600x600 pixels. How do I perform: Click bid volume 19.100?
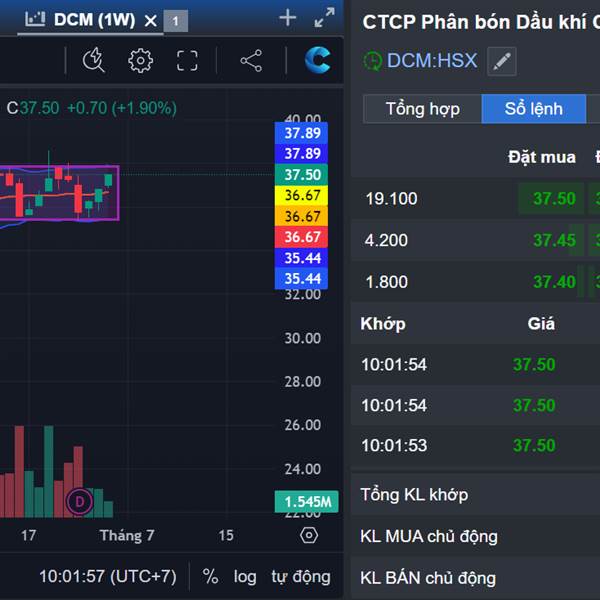391,199
